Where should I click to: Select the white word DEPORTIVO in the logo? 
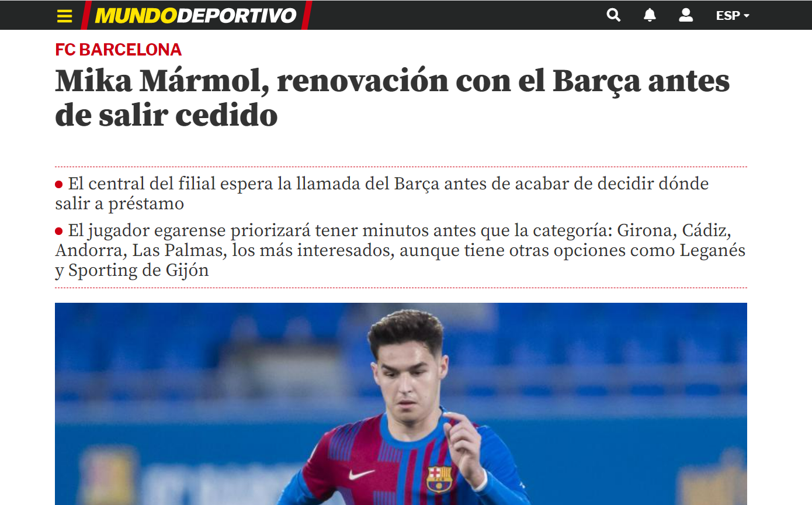(x=237, y=16)
